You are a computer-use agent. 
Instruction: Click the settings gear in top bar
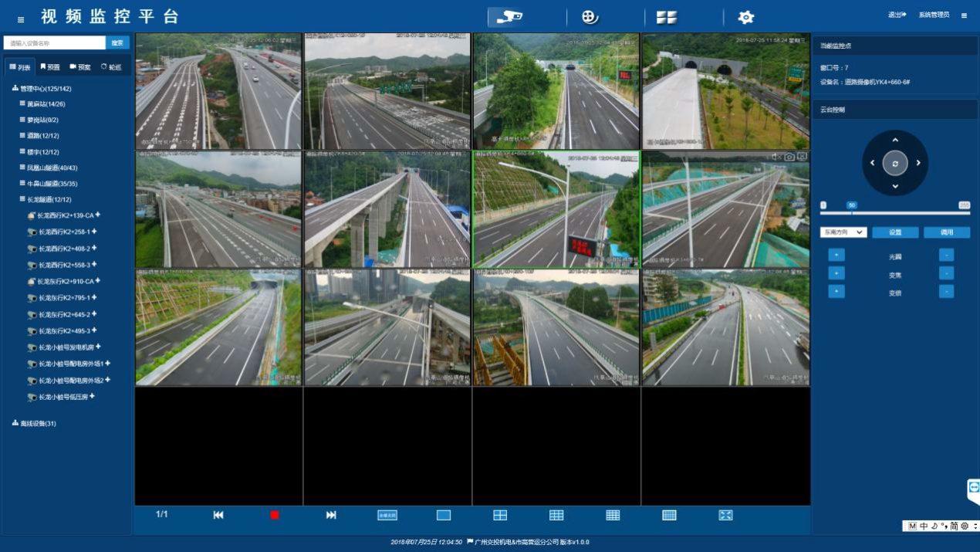pos(745,17)
